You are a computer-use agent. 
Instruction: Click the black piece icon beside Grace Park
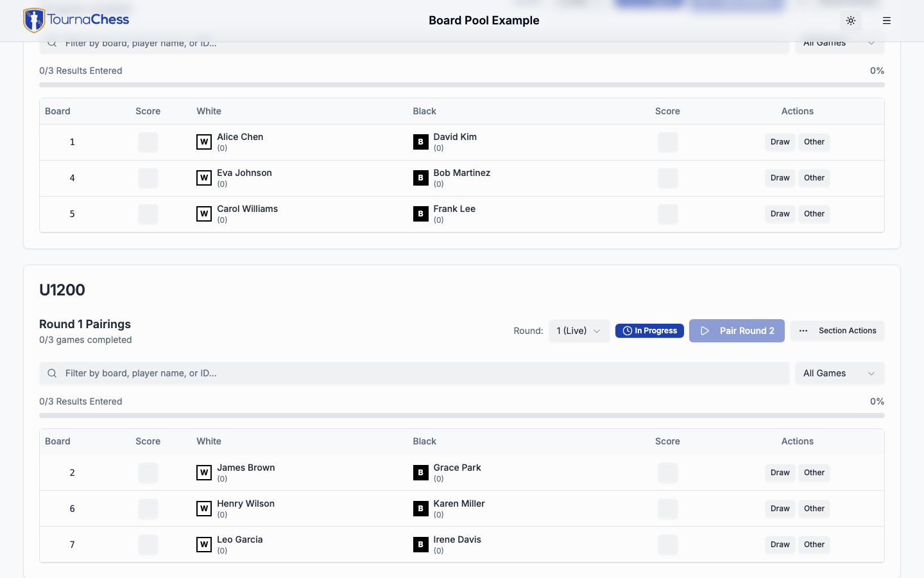coord(421,473)
